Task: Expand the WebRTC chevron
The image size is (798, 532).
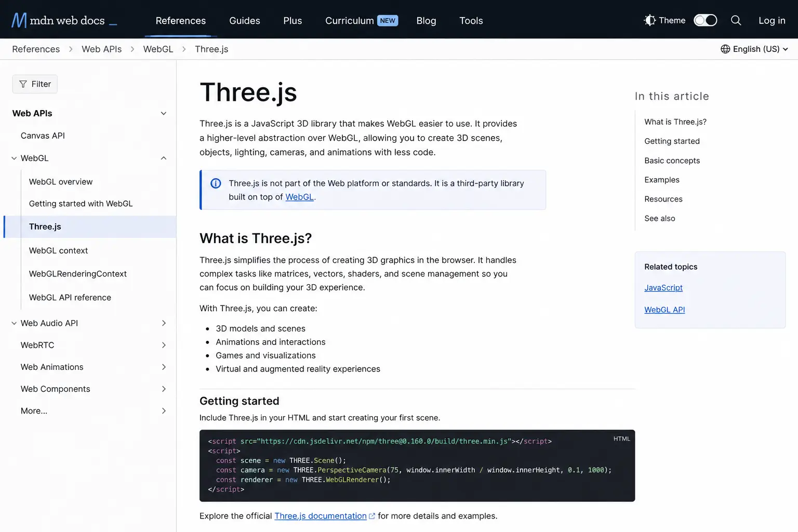Action: pyautogui.click(x=164, y=345)
